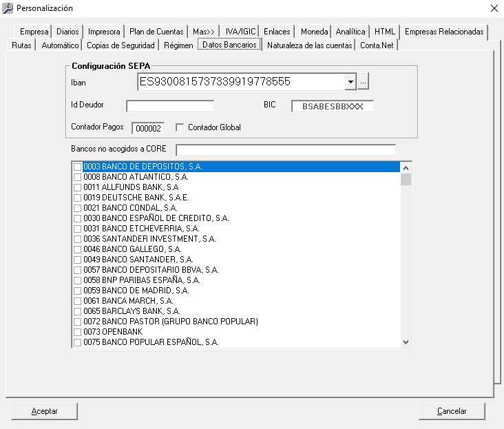Click the BIC field BSABESBBXXX
The width and height of the screenshot is (504, 429).
(x=333, y=106)
